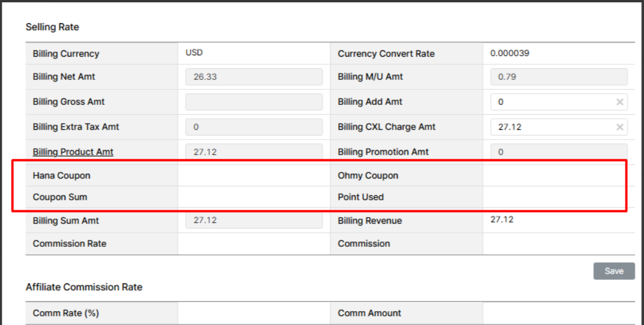
Task: Click the Billing Revenue value 27.12
Action: pyautogui.click(x=502, y=220)
